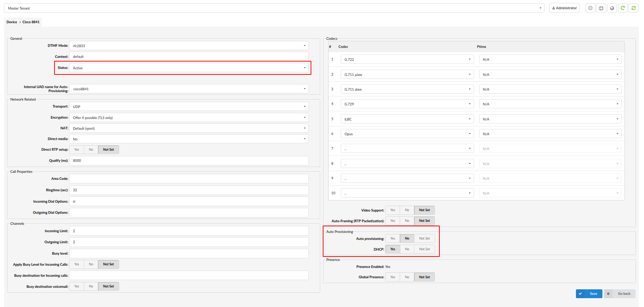
Task: Open the NAT dropdown
Action: (x=189, y=128)
